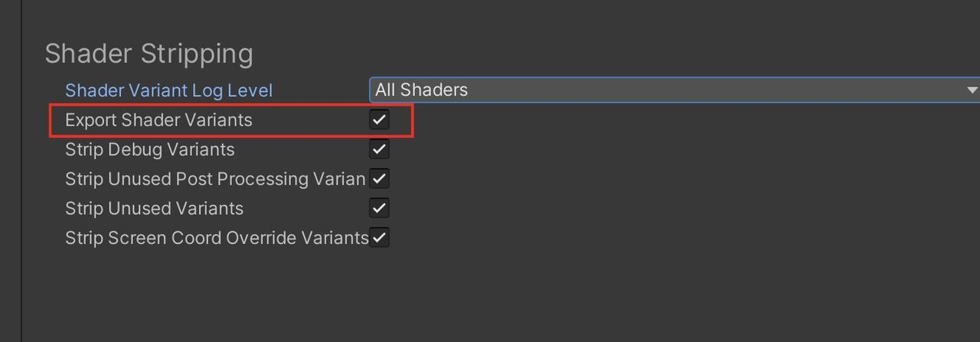Image resolution: width=980 pixels, height=342 pixels.
Task: Click the Shader Stripping section header
Action: coord(149,54)
